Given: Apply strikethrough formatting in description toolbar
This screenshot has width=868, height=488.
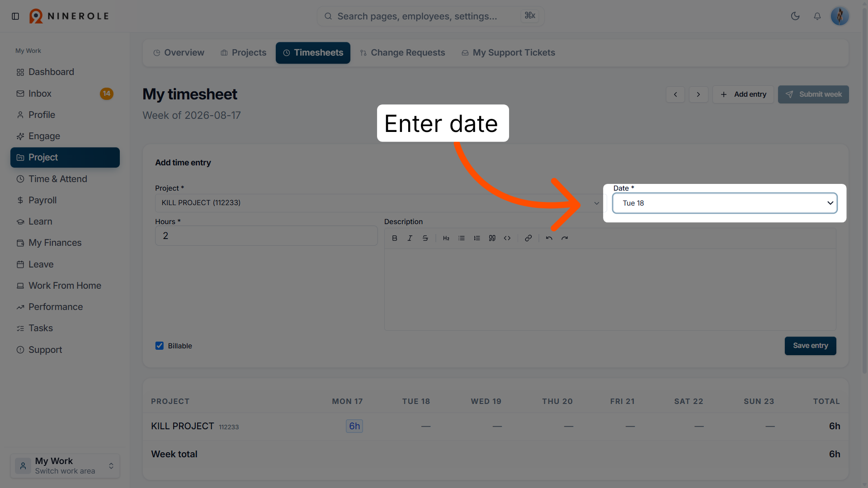Looking at the screenshot, I should (425, 238).
